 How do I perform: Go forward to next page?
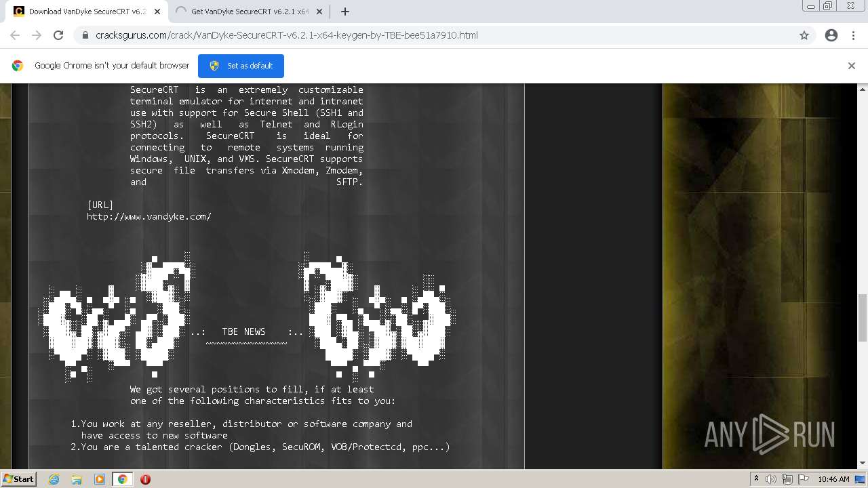[37, 35]
